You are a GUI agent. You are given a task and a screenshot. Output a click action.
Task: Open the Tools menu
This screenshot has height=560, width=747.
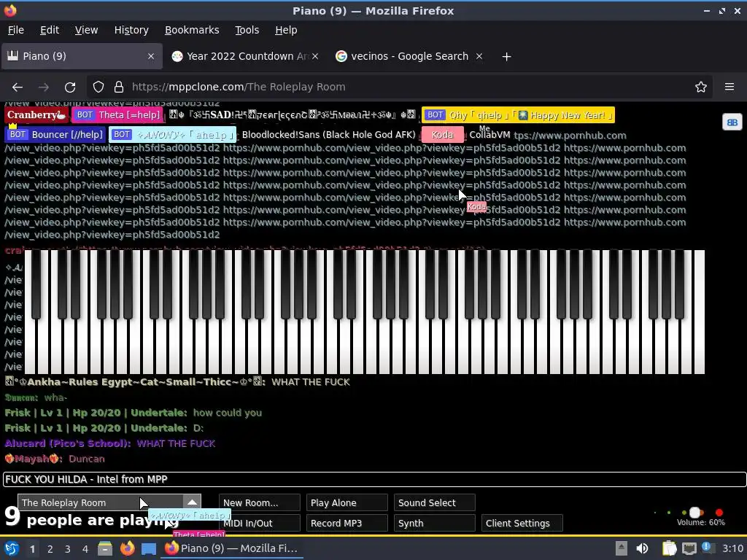[x=247, y=30]
